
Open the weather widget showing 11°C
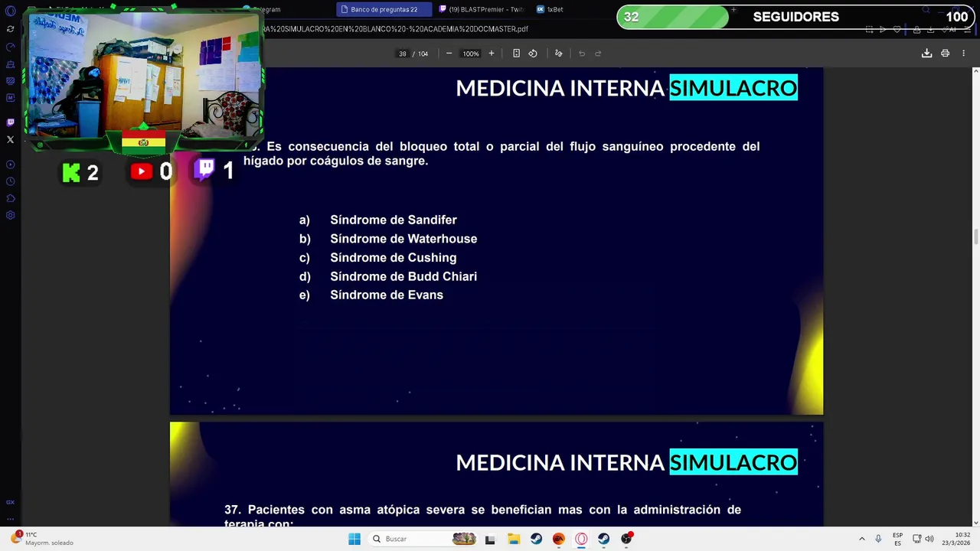coord(43,539)
